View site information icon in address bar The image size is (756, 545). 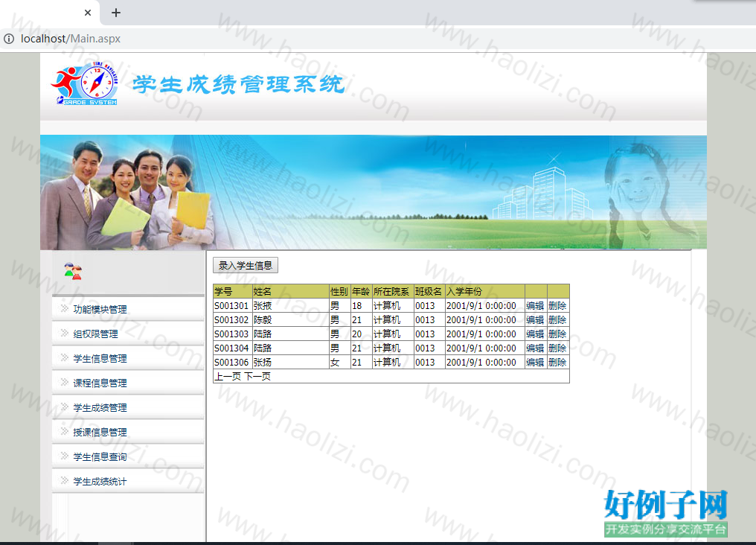[x=9, y=39]
